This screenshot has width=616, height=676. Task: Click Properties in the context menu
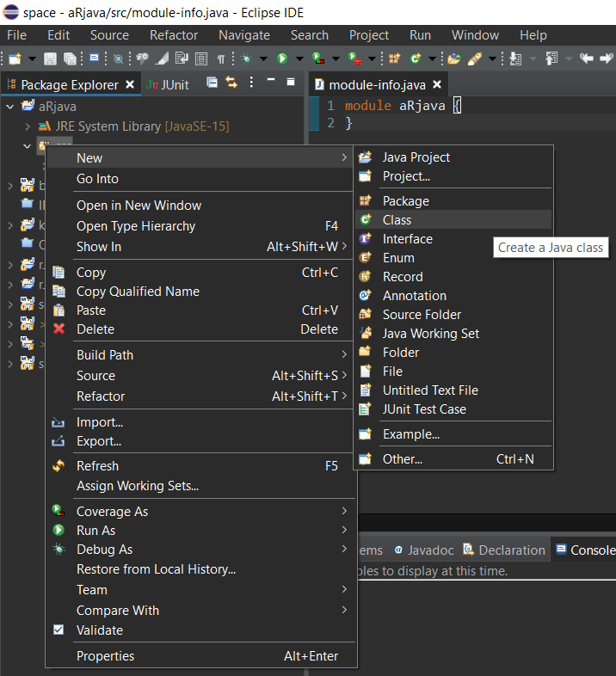click(201, 656)
